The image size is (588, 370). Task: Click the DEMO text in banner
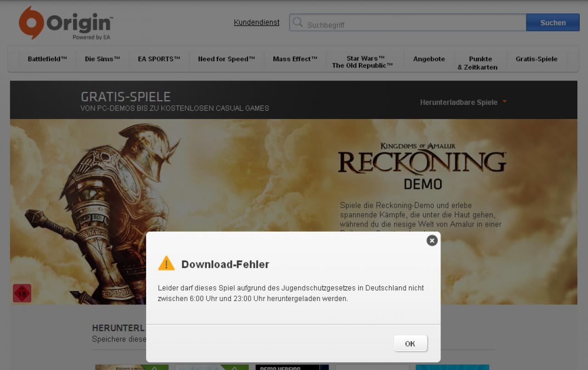pyautogui.click(x=423, y=184)
